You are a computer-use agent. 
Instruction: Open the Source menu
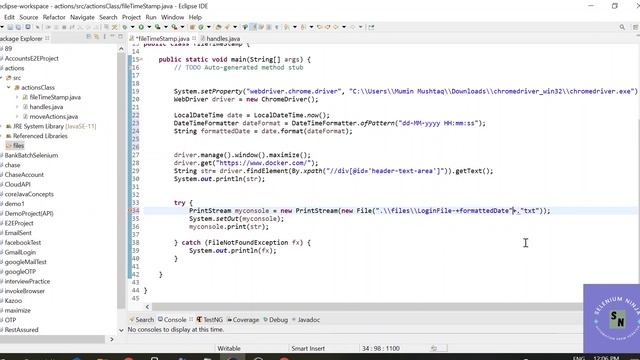tap(29, 17)
